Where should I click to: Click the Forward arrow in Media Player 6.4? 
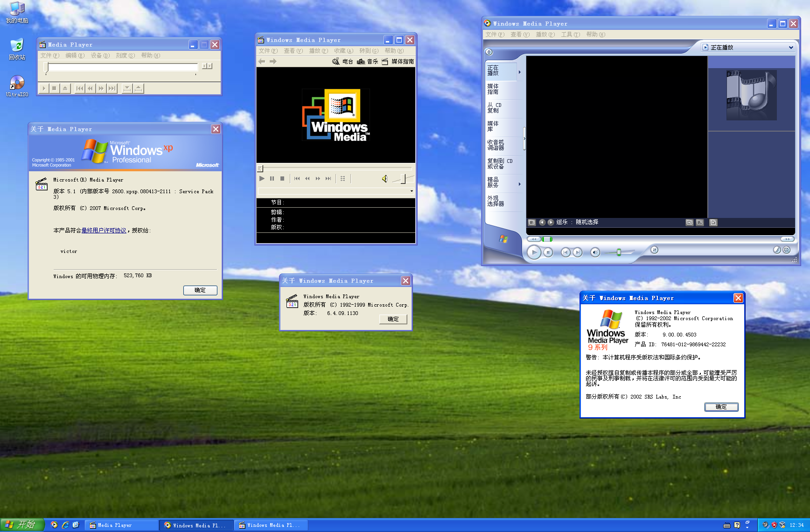click(x=273, y=62)
